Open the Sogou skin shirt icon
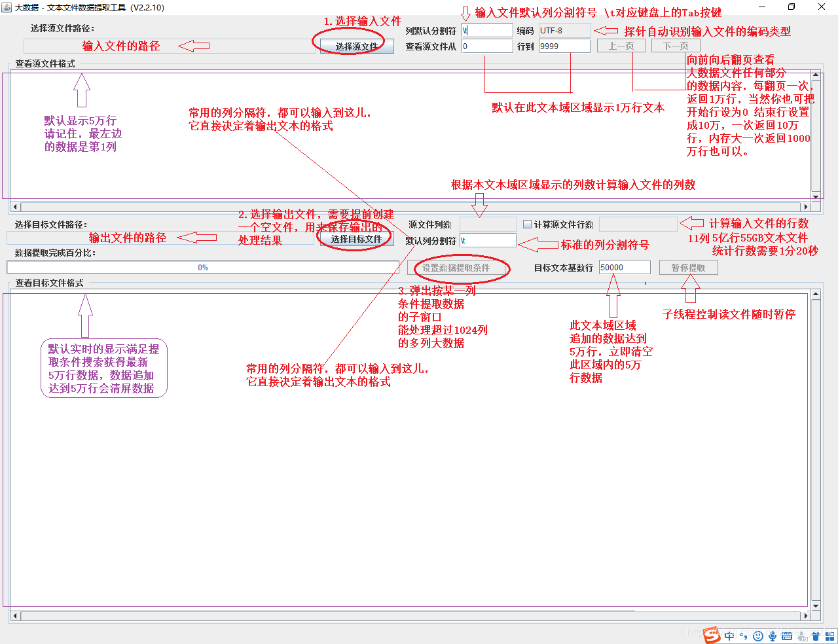The image size is (838, 644). (x=816, y=636)
